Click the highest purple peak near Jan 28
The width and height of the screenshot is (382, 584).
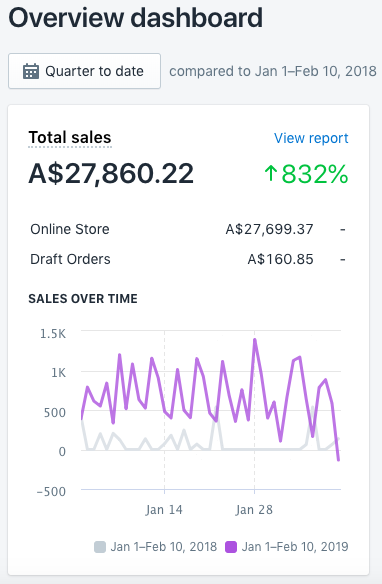pos(255,340)
